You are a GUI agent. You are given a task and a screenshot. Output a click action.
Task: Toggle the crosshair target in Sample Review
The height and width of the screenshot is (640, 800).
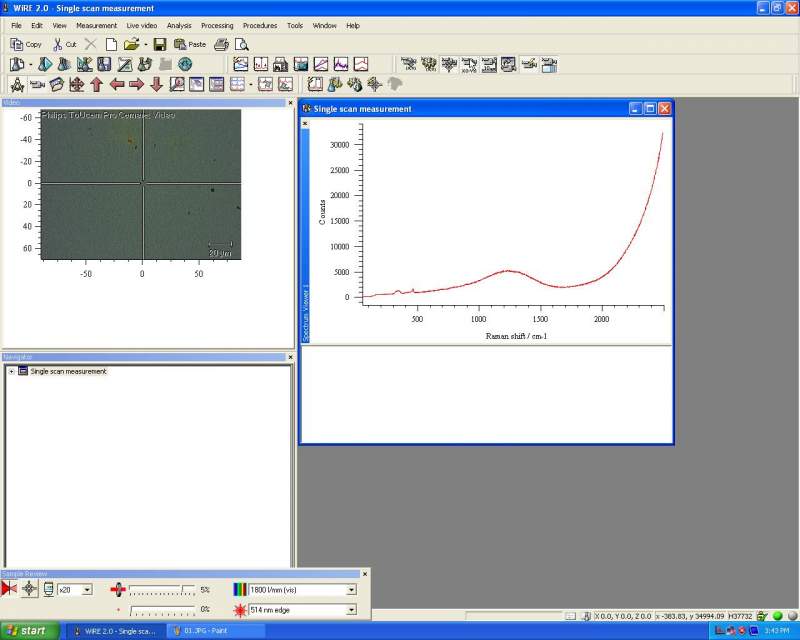[30, 590]
